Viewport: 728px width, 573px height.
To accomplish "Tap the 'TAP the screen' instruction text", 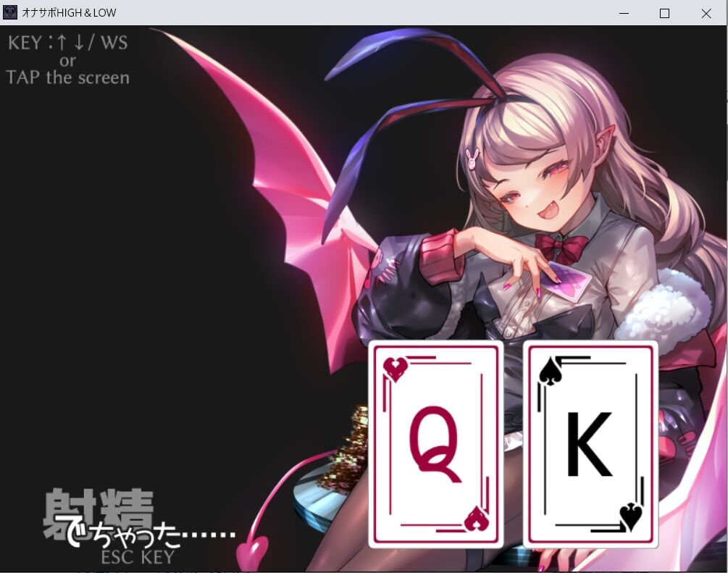I will (x=67, y=78).
